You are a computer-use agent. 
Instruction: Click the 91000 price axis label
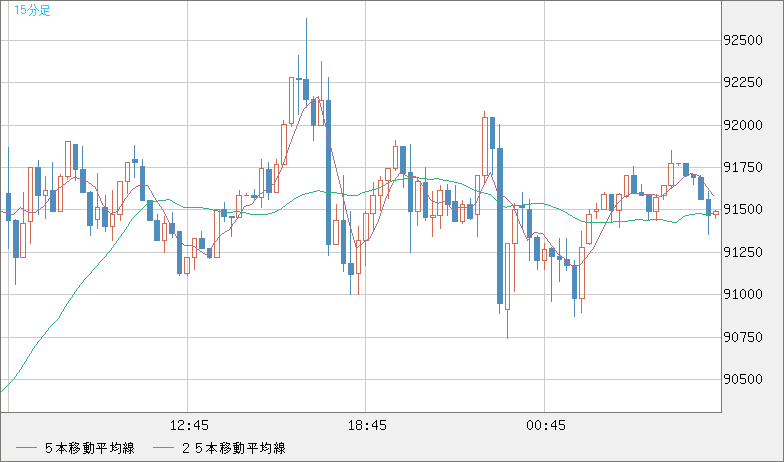tap(743, 294)
